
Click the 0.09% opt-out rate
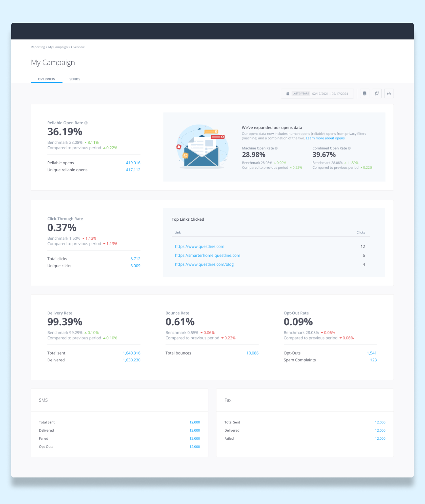coord(298,322)
